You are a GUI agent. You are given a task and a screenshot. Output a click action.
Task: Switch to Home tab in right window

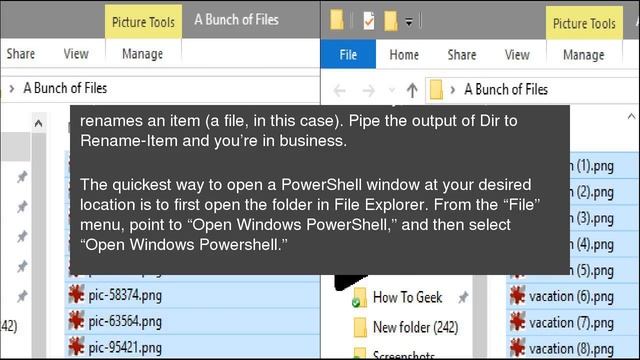pos(404,54)
